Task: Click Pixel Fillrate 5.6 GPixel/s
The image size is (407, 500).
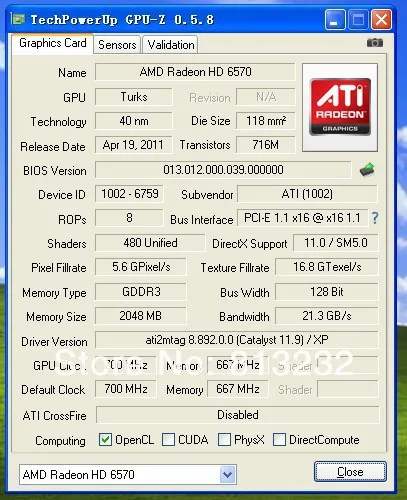Action: coord(141,267)
